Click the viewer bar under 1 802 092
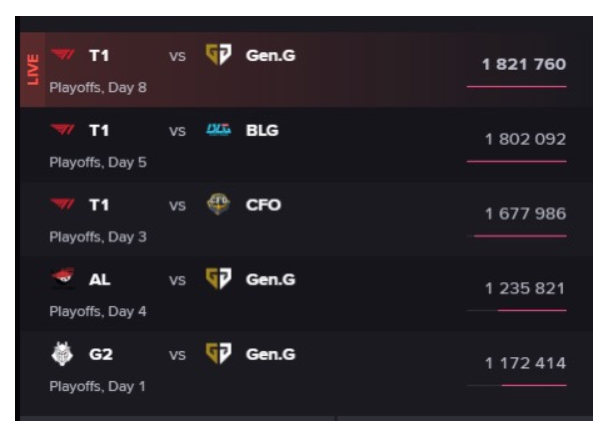The image size is (607, 438). pyautogui.click(x=517, y=161)
